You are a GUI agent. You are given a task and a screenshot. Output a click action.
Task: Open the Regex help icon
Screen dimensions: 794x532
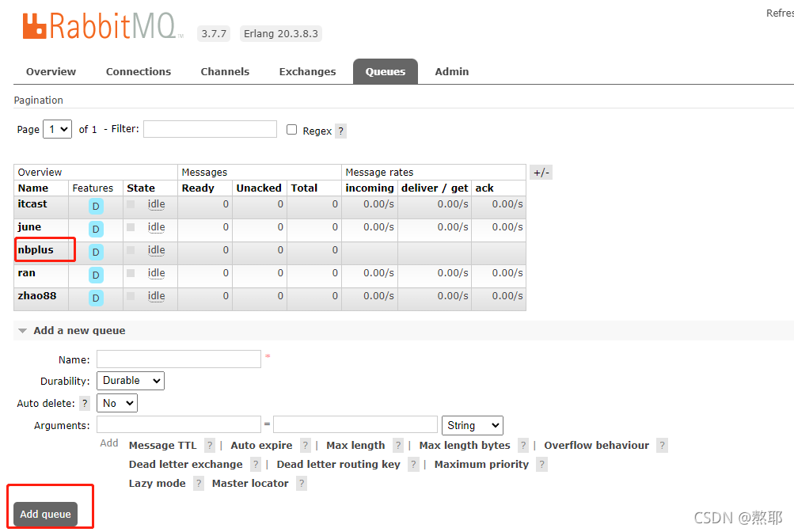[x=340, y=131]
